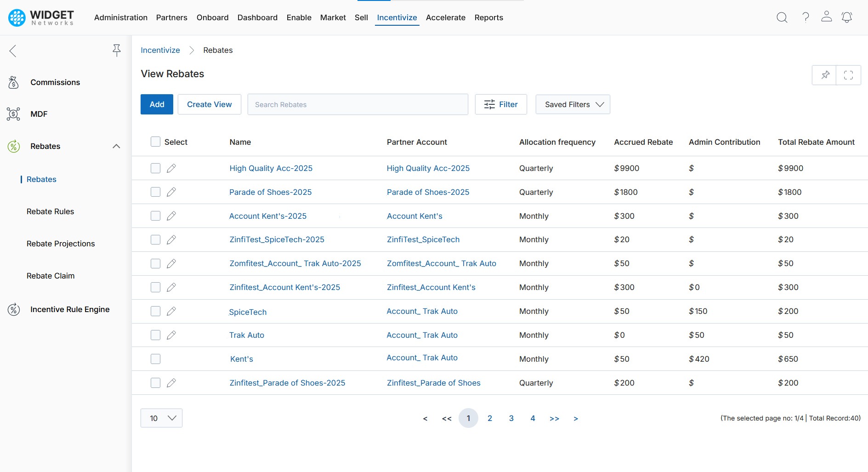Open the Reports menu in top navigation
The width and height of the screenshot is (868, 472).
pos(488,17)
